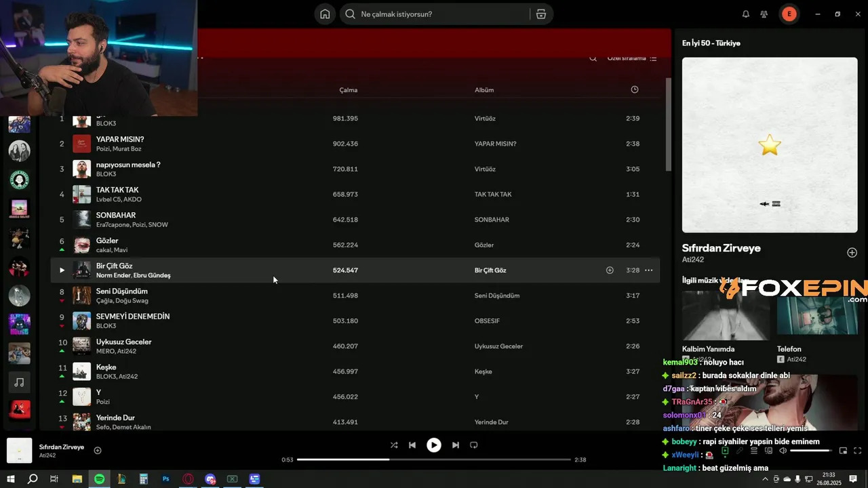Open Yerinde Dur album link
The image size is (868, 488).
tap(492, 422)
